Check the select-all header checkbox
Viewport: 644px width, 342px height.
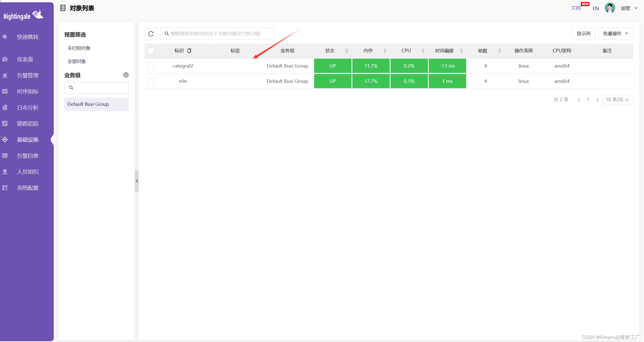point(151,51)
